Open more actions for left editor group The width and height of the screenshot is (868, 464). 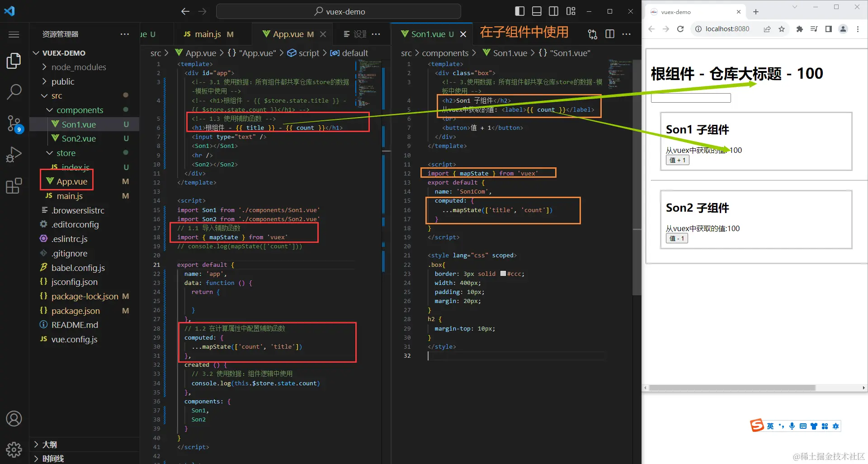point(376,34)
